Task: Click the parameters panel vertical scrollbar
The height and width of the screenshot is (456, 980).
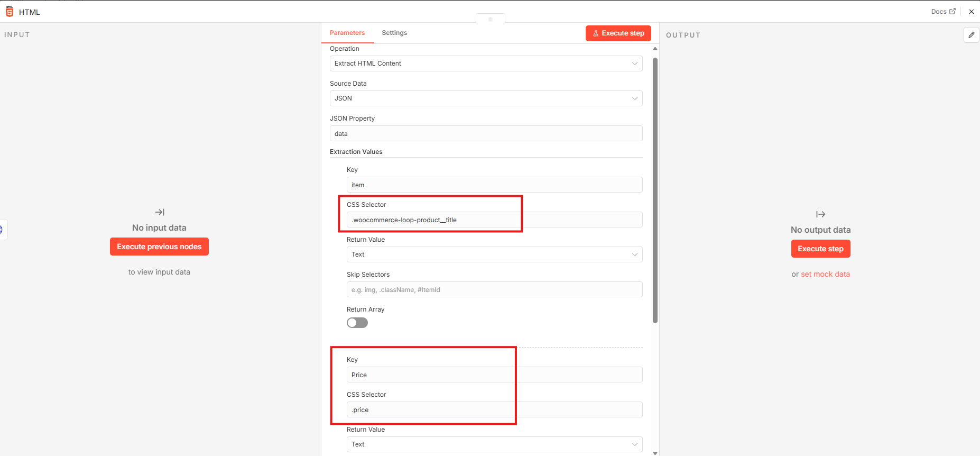Action: point(655,190)
